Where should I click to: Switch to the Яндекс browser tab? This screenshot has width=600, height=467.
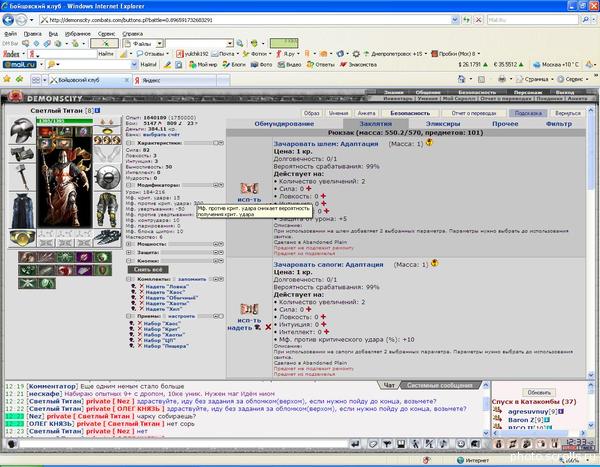[175, 80]
